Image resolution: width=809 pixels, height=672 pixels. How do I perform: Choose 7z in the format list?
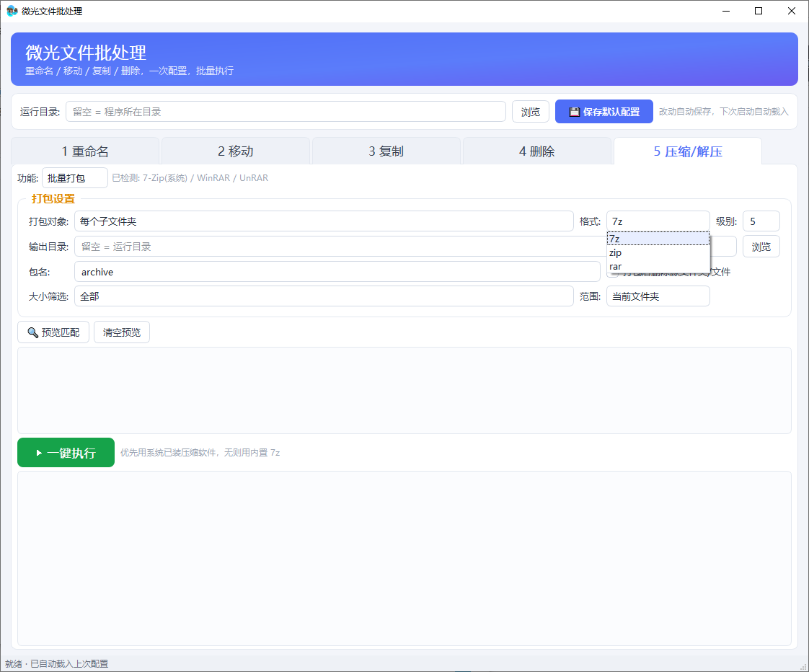click(658, 239)
